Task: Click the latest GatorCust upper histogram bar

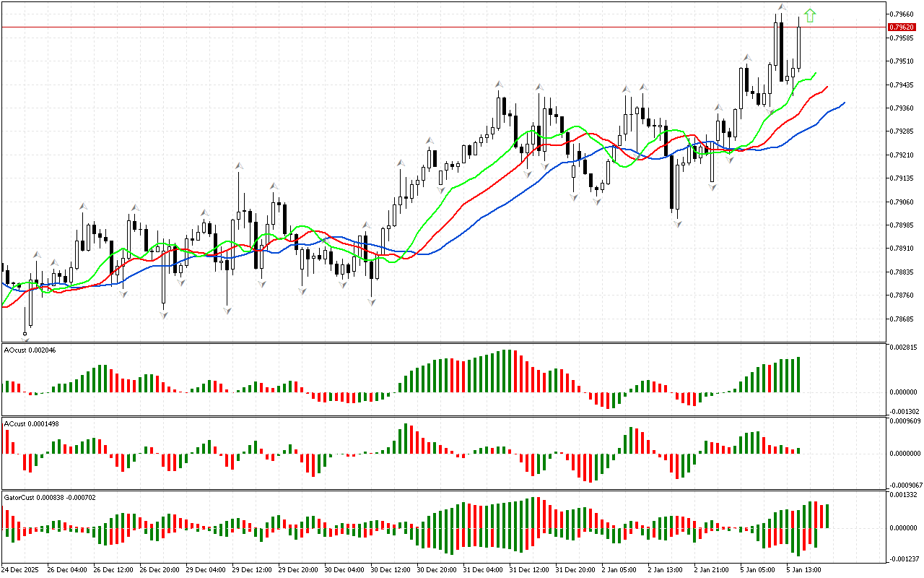Action: pos(827,516)
